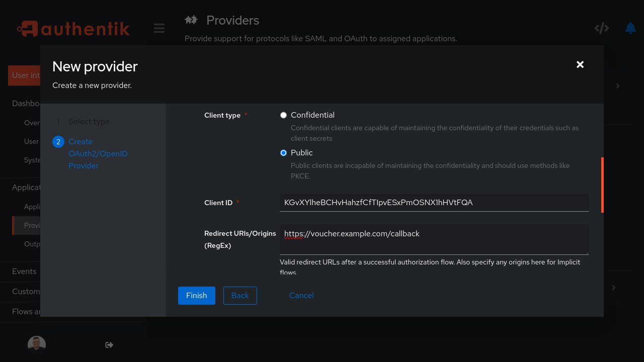
Task: Expand the lower card using its right chevron
Action: click(613, 287)
